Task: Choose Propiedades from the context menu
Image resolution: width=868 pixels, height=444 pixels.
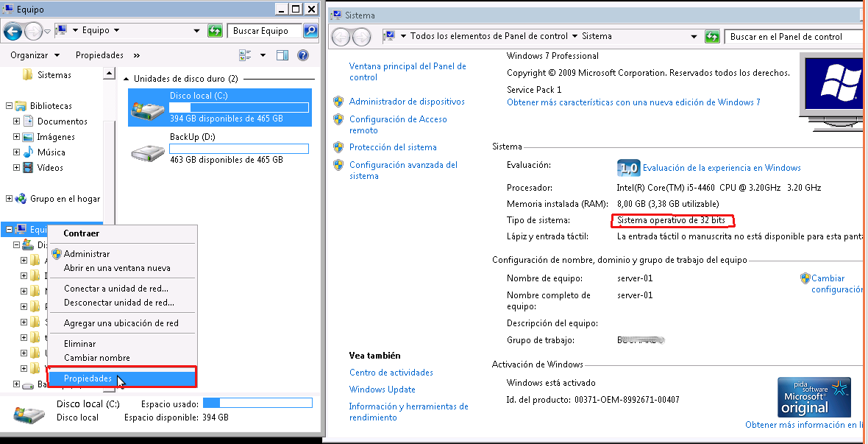Action: (x=88, y=378)
